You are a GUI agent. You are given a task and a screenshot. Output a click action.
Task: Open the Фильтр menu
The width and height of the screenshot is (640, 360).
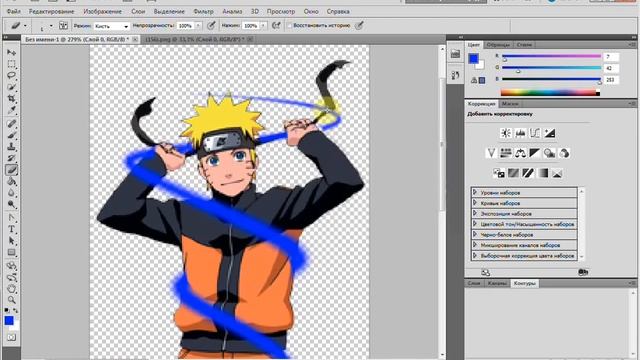pos(203,11)
